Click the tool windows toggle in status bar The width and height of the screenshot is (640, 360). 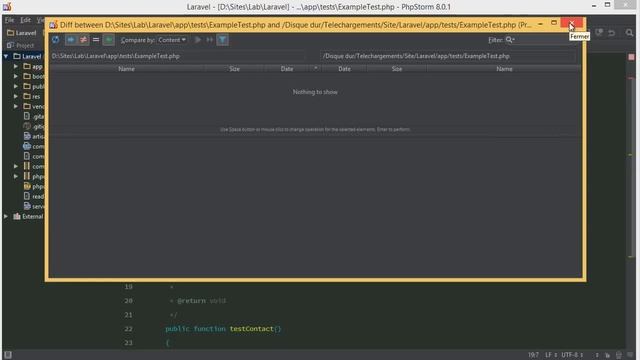[8, 355]
